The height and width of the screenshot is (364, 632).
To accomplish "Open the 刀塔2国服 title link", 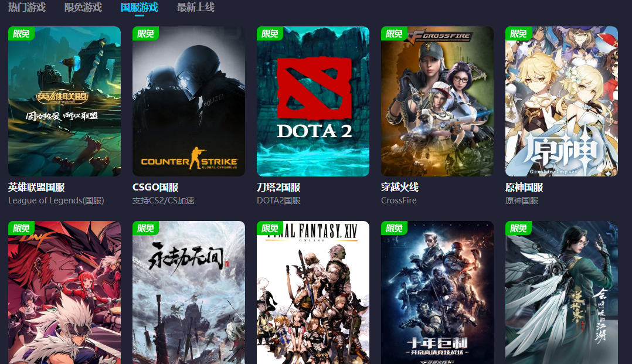I will click(x=278, y=187).
